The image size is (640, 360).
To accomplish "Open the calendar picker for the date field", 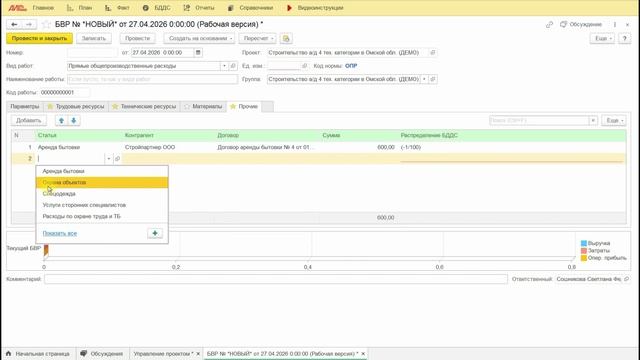I will 198,53.
